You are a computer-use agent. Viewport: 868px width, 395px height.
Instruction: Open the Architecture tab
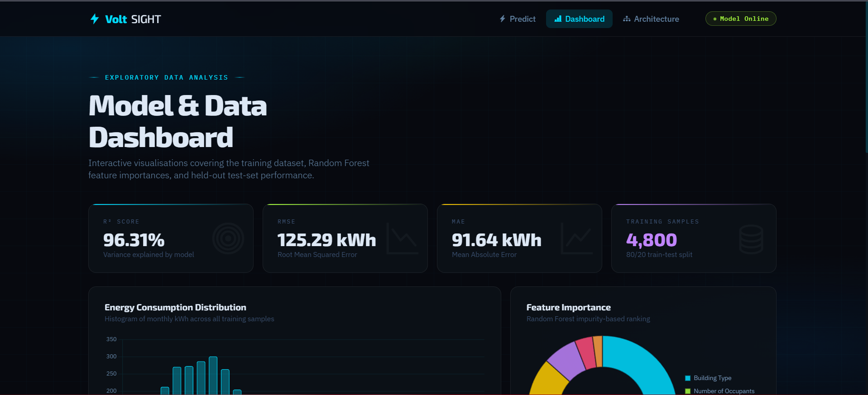coord(651,19)
